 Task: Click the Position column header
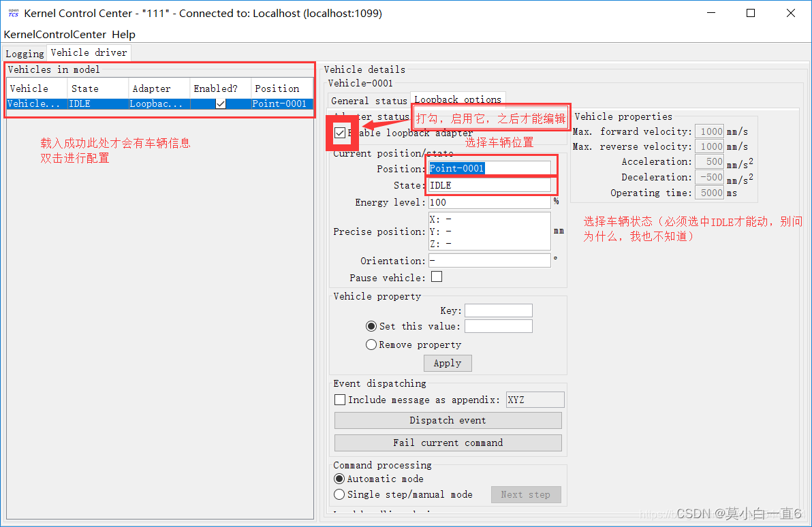[282, 89]
